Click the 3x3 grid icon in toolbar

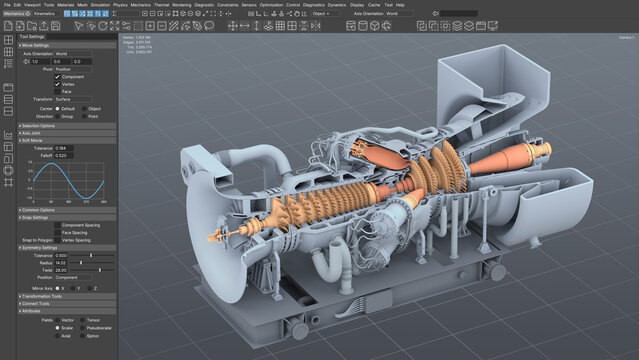click(280, 26)
